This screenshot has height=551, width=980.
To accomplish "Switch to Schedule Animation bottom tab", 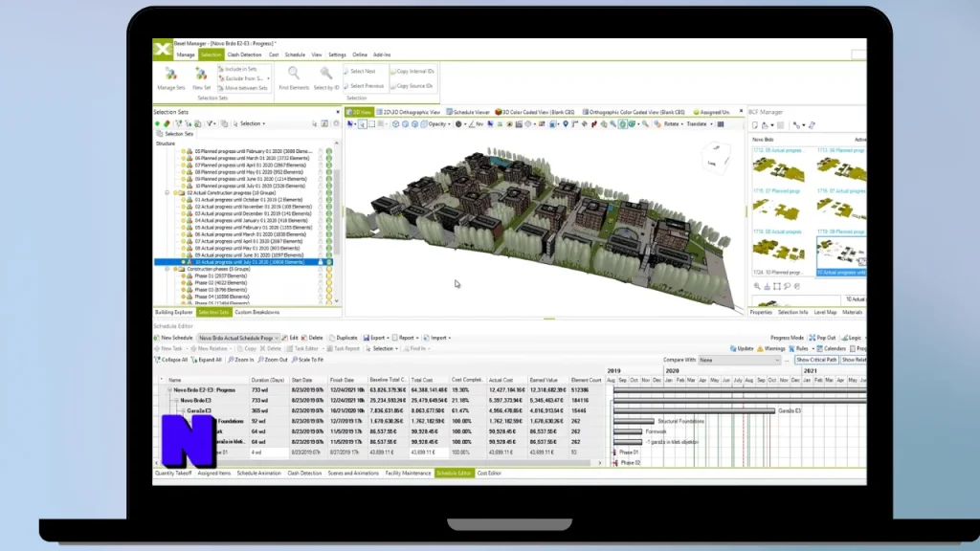I will click(258, 474).
